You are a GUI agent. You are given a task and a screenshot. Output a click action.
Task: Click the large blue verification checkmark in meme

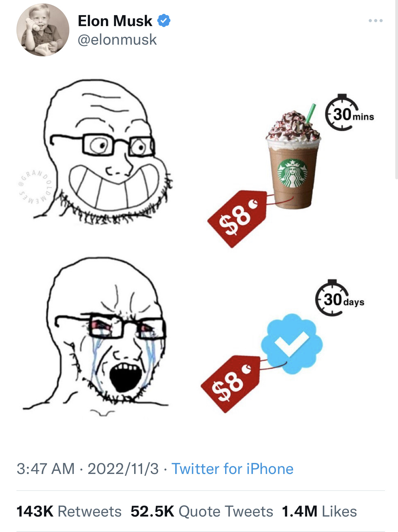point(292,344)
